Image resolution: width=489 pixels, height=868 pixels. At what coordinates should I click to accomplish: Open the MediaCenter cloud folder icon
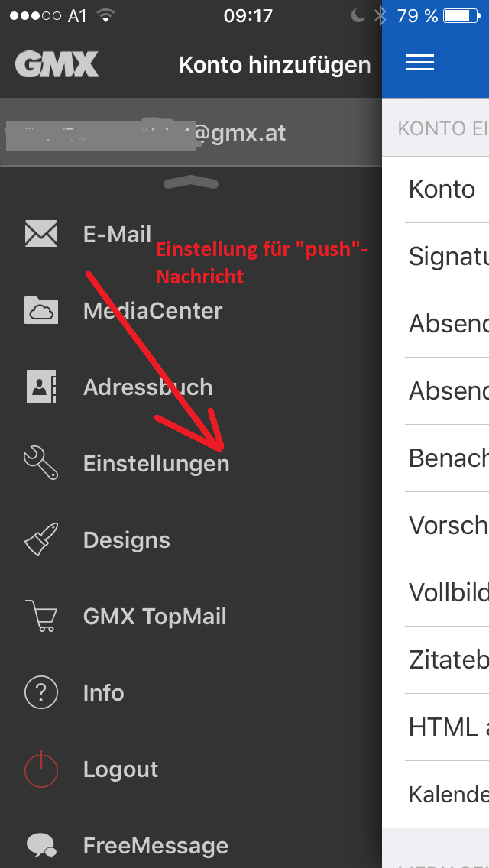(x=41, y=310)
